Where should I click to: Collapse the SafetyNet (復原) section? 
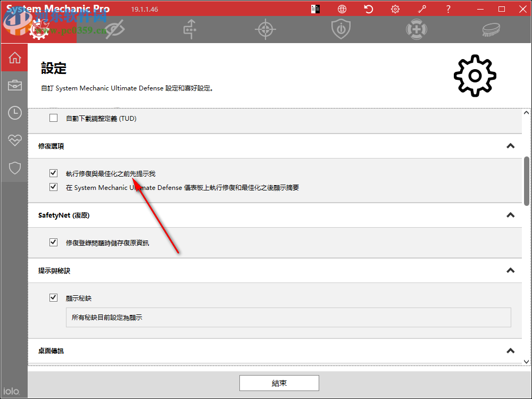click(x=510, y=215)
